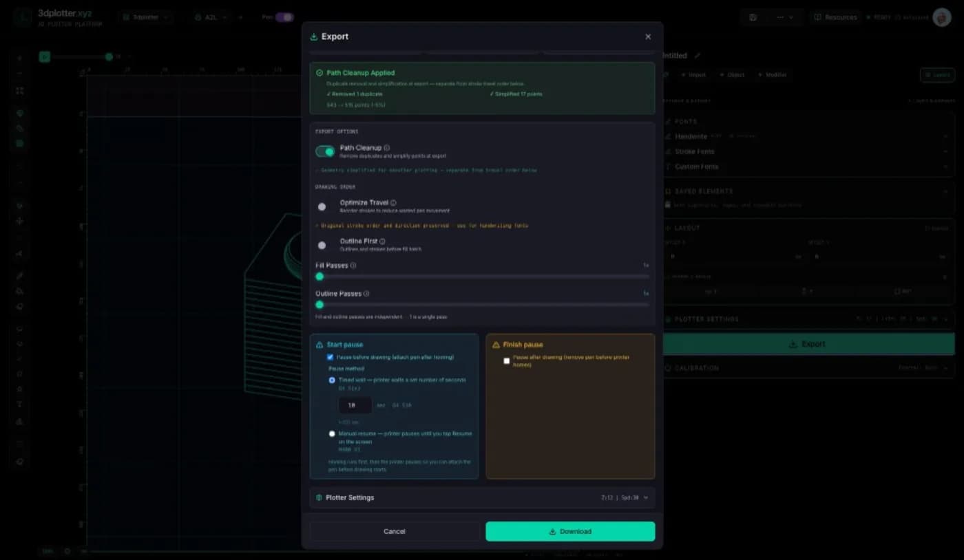
Task: Click the Optimize Travel info icon
Action: [394, 203]
